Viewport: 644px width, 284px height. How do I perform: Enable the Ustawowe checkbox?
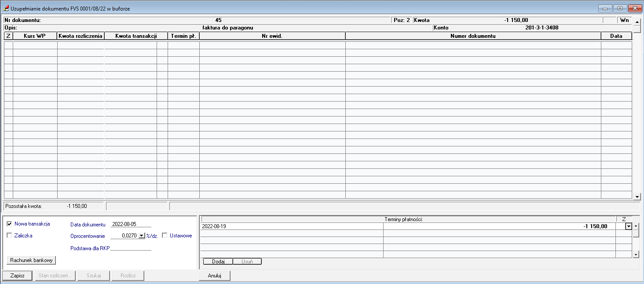[x=165, y=236]
